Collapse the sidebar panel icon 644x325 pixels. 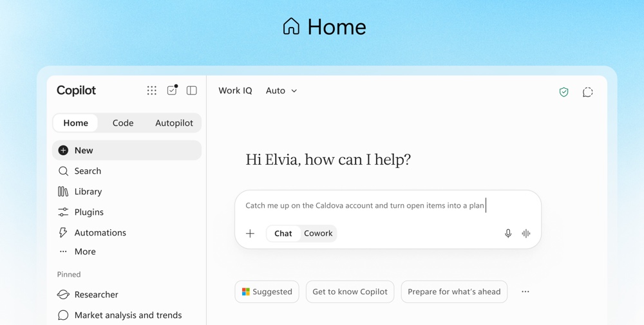tap(191, 90)
